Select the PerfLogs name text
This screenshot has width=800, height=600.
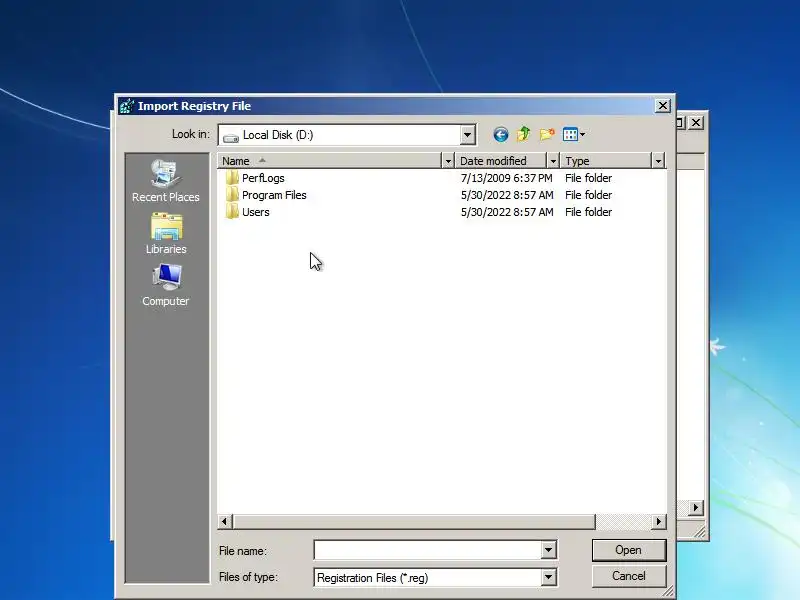click(263, 178)
